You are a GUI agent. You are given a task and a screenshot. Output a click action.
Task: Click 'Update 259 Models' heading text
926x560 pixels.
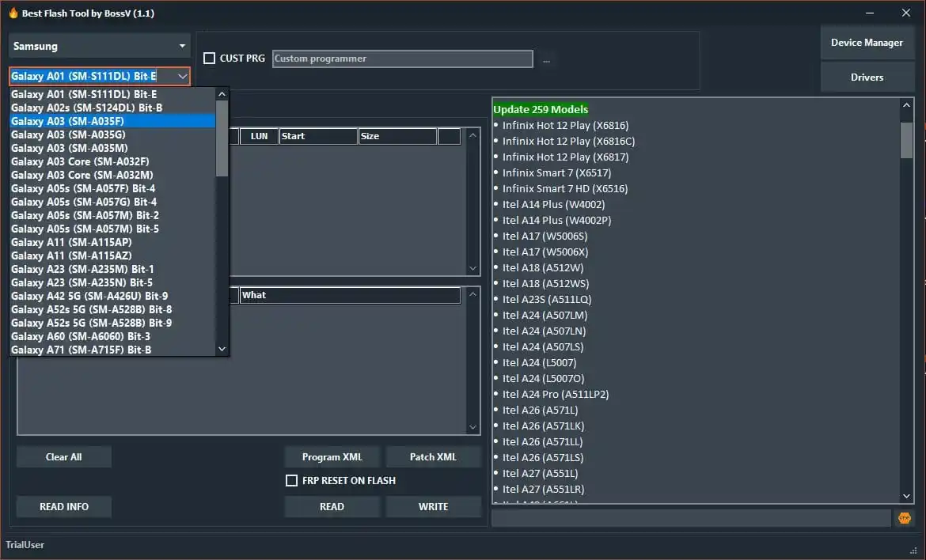tap(541, 109)
